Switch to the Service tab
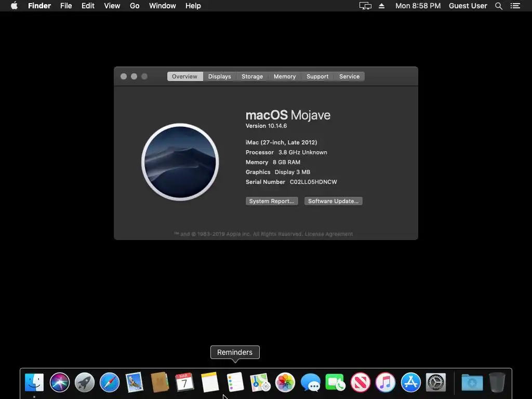This screenshot has width=532, height=399. (349, 76)
